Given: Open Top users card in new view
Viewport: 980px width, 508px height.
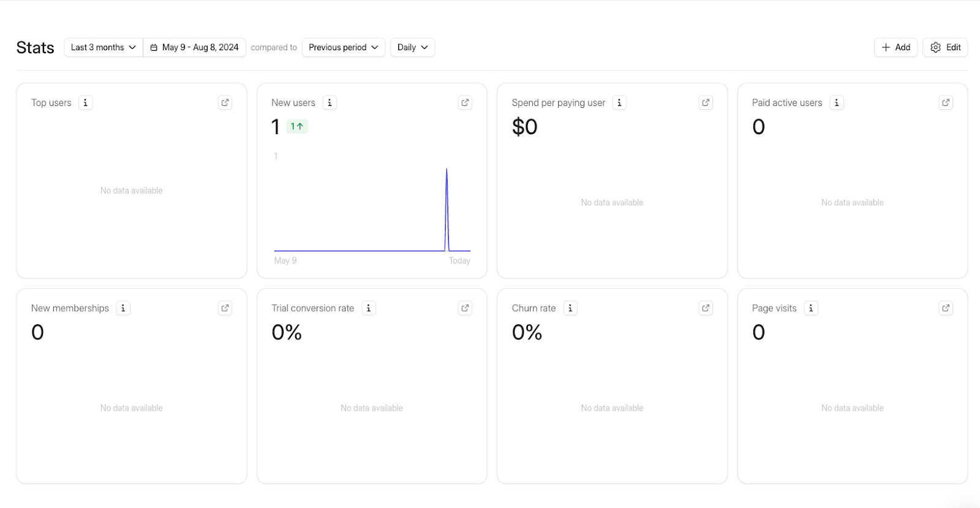Looking at the screenshot, I should tap(225, 103).
